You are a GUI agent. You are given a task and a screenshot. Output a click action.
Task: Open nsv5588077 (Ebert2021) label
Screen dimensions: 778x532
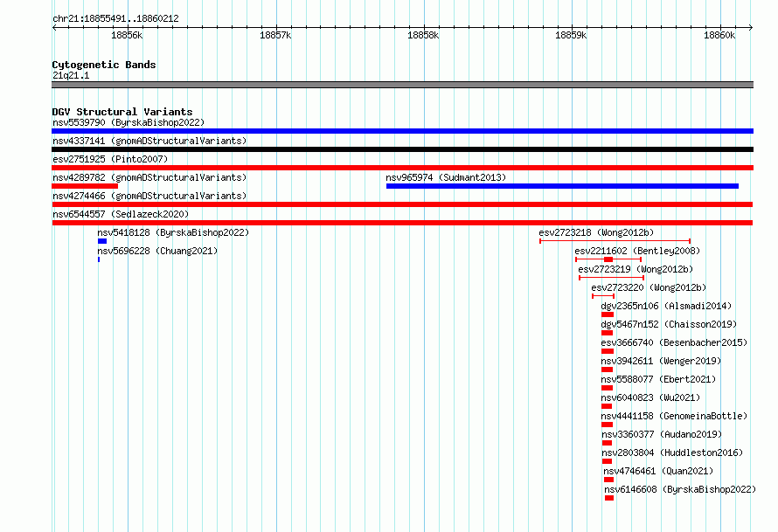tap(658, 379)
